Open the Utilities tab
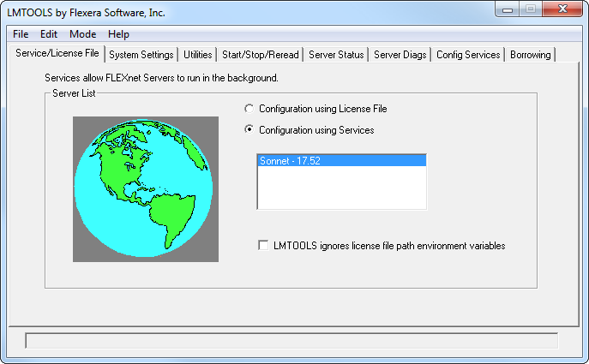 pos(197,55)
